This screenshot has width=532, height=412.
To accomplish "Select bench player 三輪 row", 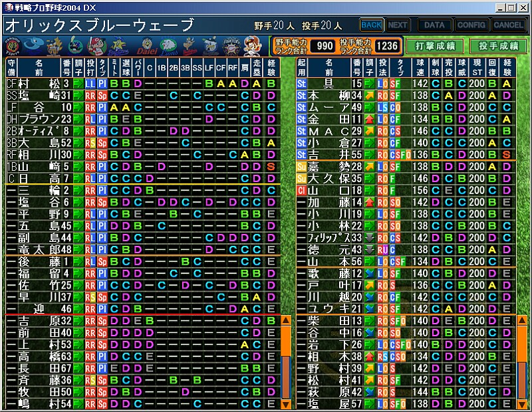I will (x=142, y=191).
